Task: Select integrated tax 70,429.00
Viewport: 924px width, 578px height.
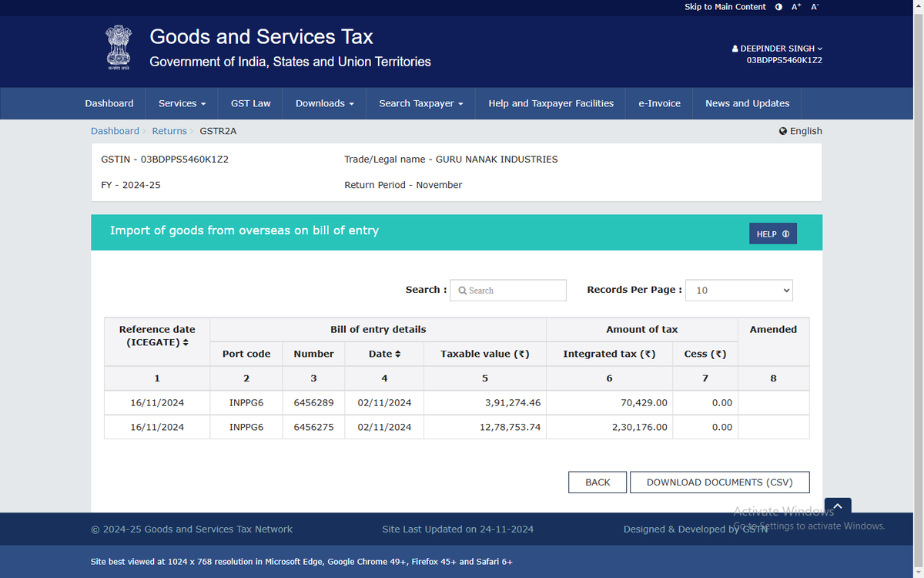Action: (x=644, y=403)
